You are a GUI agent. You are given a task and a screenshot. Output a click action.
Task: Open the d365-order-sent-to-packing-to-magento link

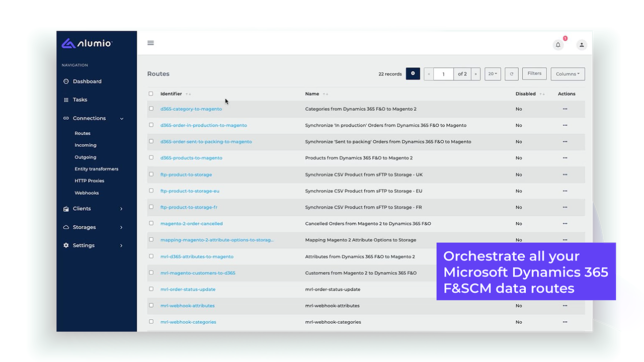[x=206, y=142]
